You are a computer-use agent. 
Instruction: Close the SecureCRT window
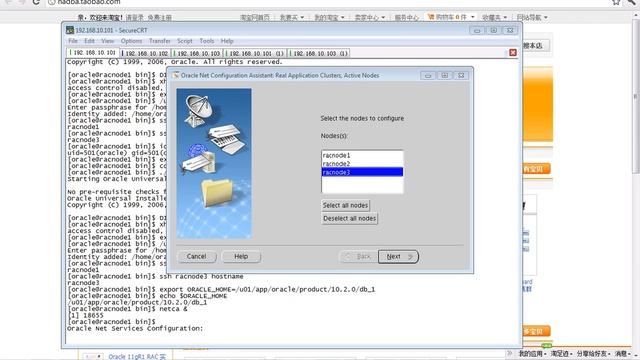(x=510, y=31)
